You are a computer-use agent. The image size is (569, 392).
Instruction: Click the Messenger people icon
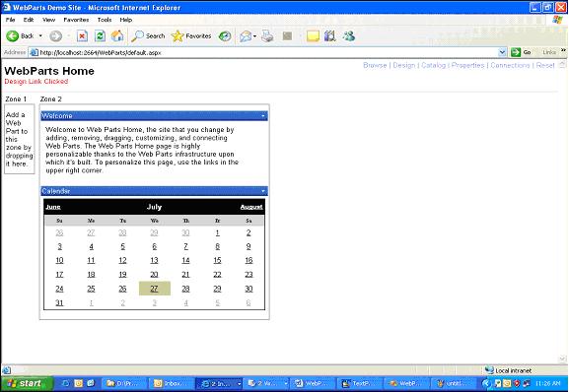point(349,35)
